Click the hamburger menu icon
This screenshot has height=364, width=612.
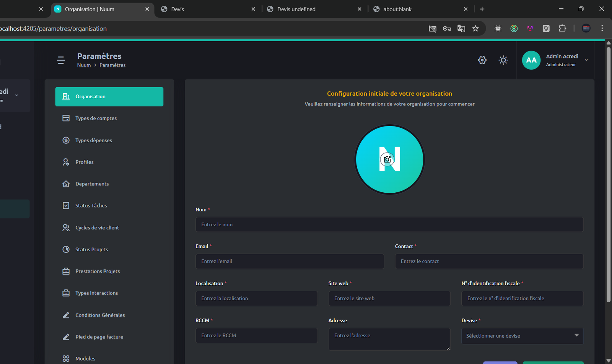click(x=61, y=60)
